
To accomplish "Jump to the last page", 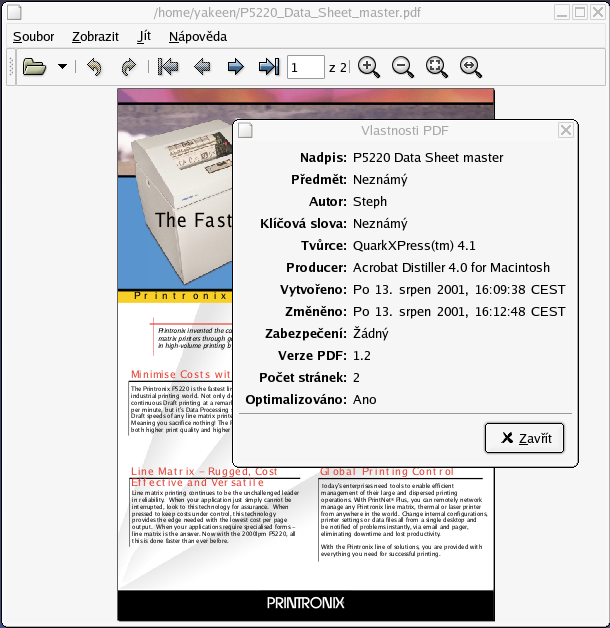I will (269, 66).
